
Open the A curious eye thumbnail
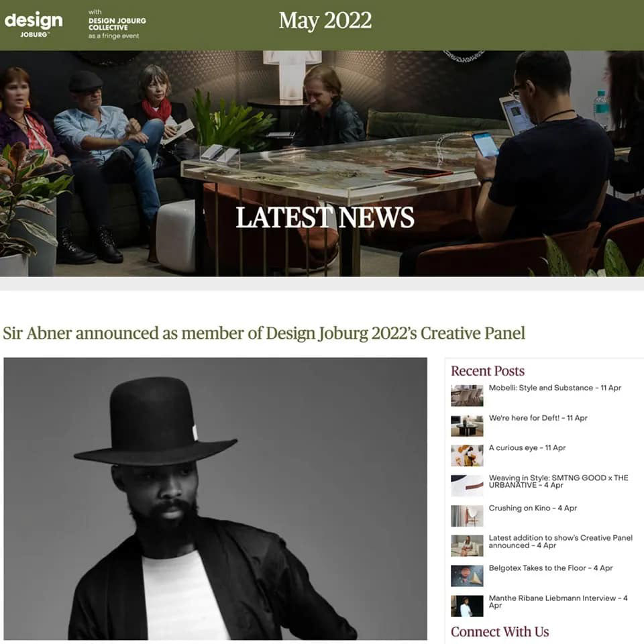pos(467,455)
